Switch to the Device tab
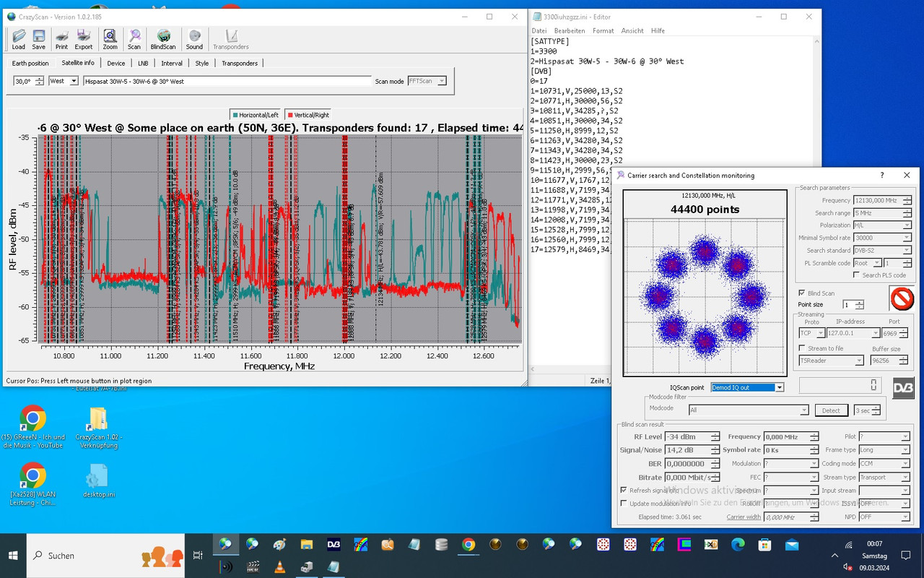Viewport: 924px width, 578px height. click(x=116, y=63)
